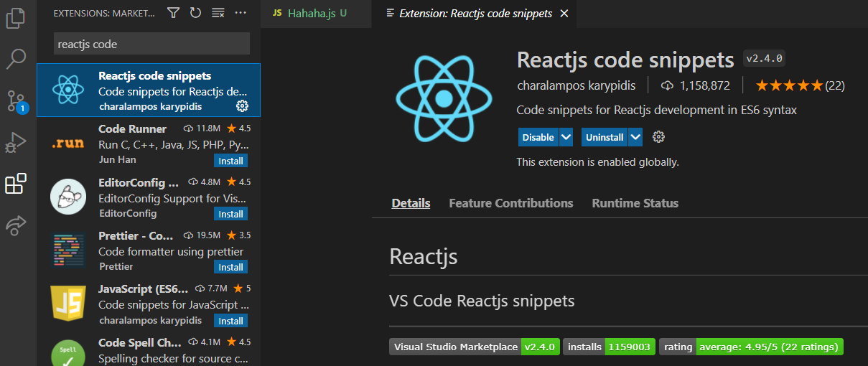Refresh the extensions list
The height and width of the screenshot is (366, 868).
(x=195, y=13)
